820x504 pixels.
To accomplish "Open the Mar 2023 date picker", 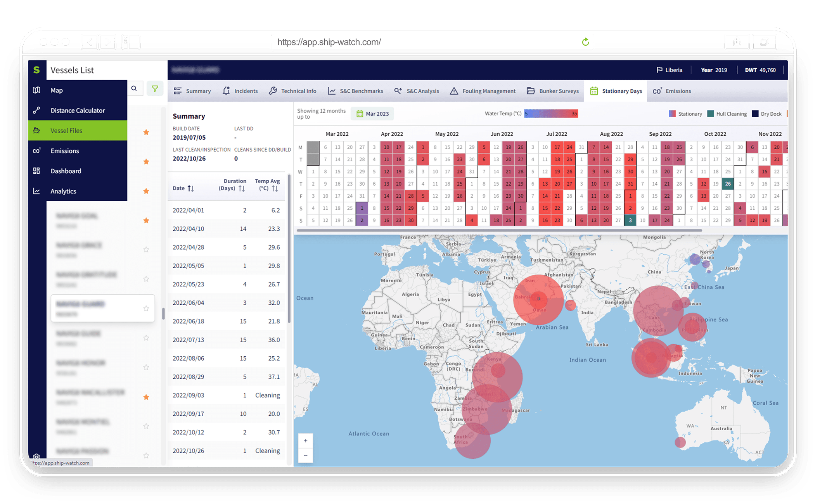I will pyautogui.click(x=372, y=114).
